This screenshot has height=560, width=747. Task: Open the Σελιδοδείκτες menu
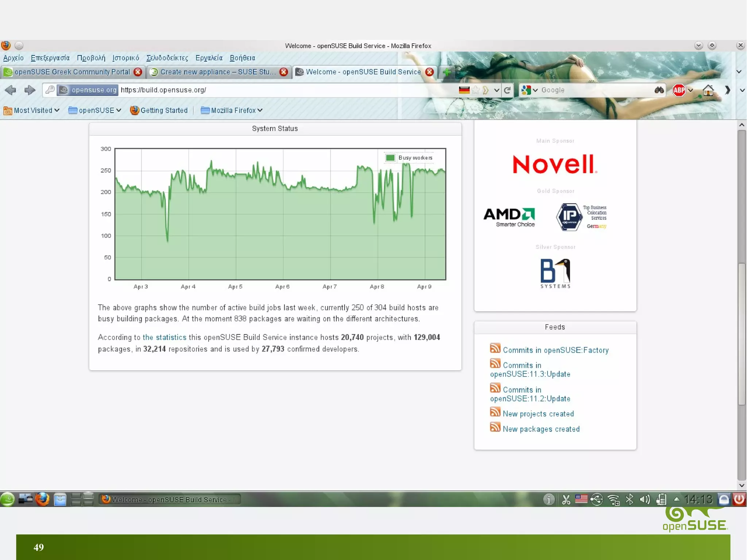click(167, 58)
